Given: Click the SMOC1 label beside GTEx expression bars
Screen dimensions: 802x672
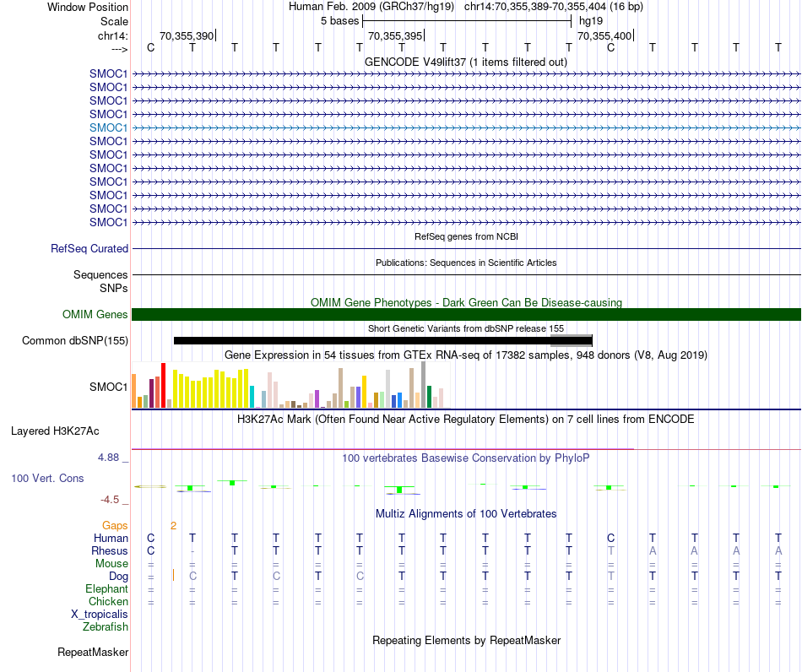Looking at the screenshot, I should coord(108,387).
